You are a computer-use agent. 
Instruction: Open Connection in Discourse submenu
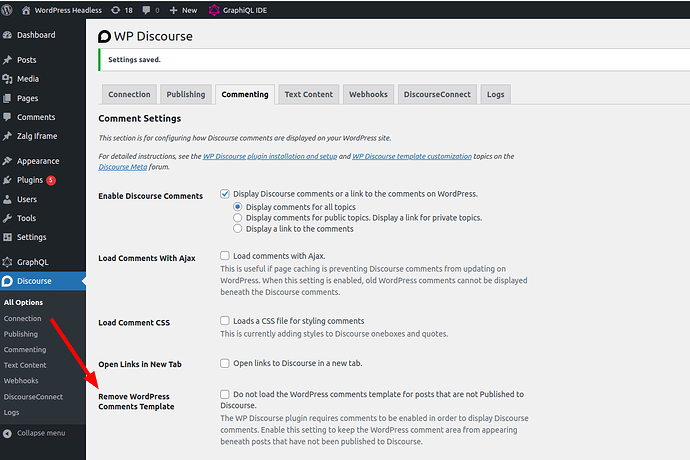click(22, 318)
